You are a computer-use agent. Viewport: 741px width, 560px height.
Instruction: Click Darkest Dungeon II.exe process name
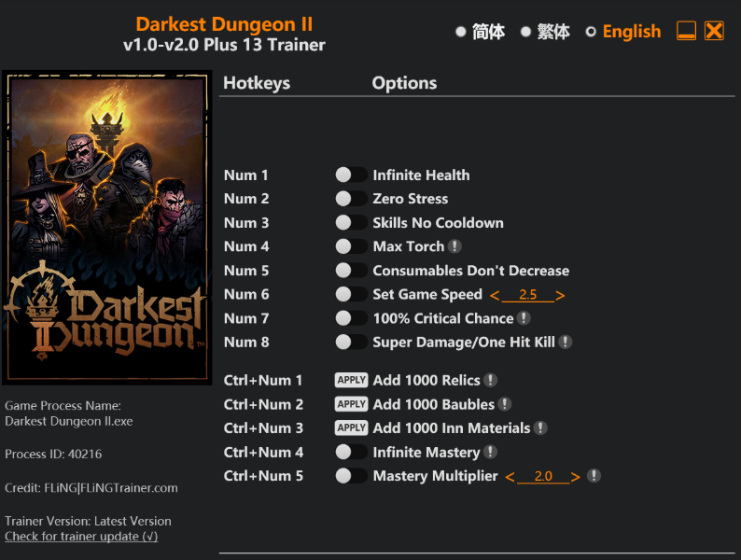click(x=69, y=421)
